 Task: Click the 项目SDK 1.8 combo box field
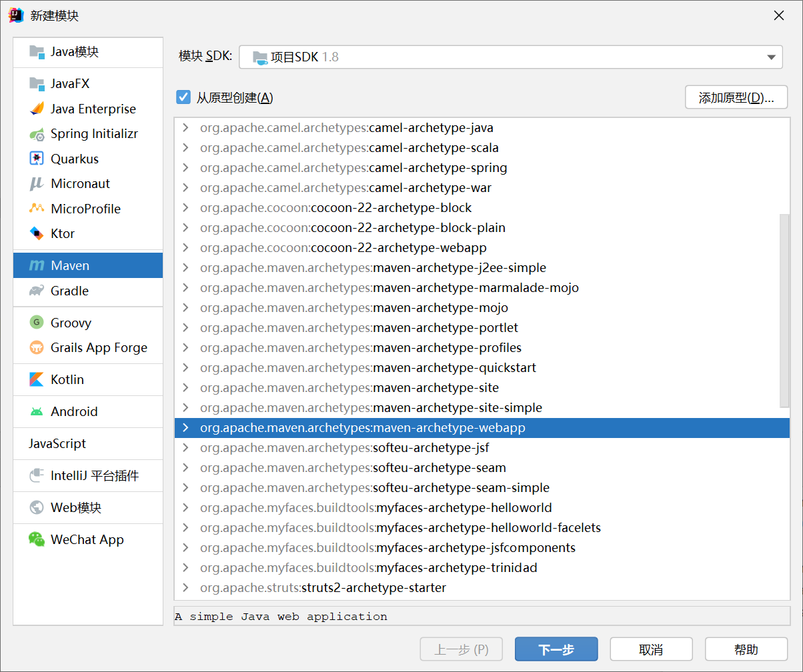[x=511, y=57]
